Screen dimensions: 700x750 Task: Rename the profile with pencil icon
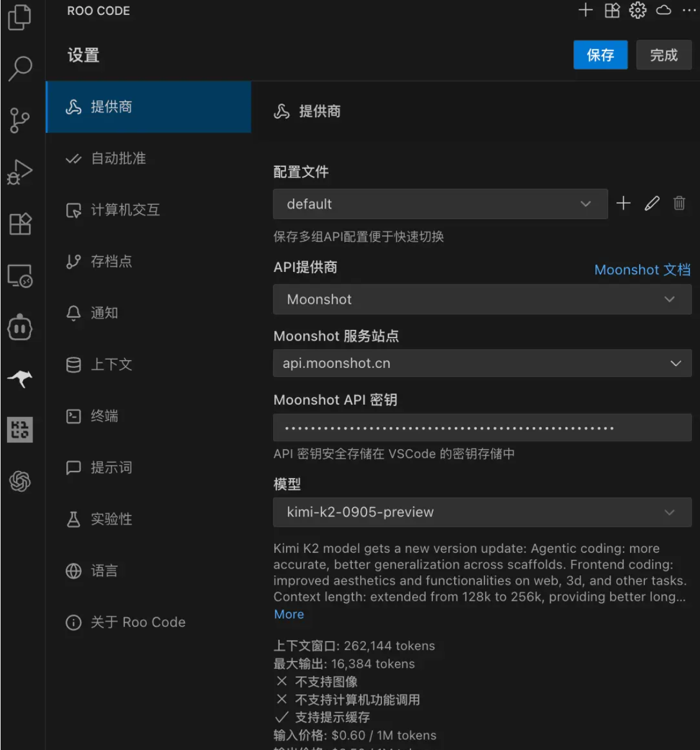coord(652,203)
